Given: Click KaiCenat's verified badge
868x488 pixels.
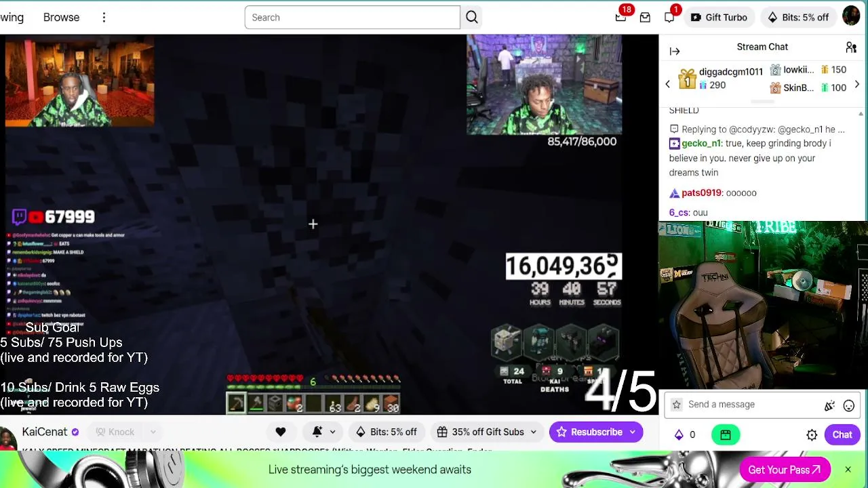Looking at the screenshot, I should 75,432.
